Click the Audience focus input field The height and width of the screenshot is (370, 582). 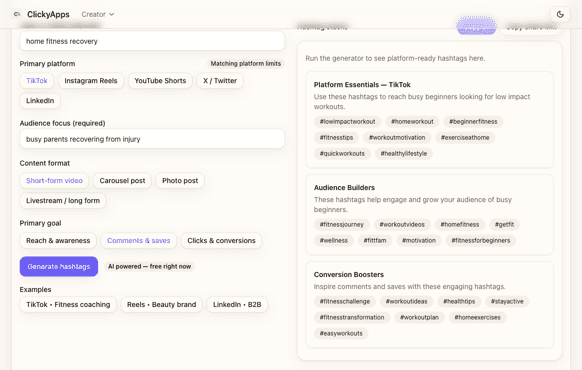152,139
